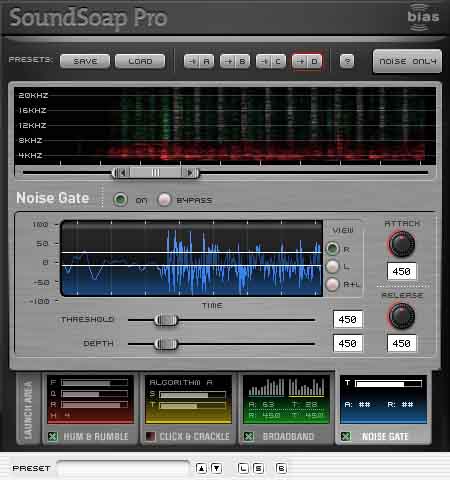Select snapshot D button
Screen dimensions: 450x480
point(307,61)
